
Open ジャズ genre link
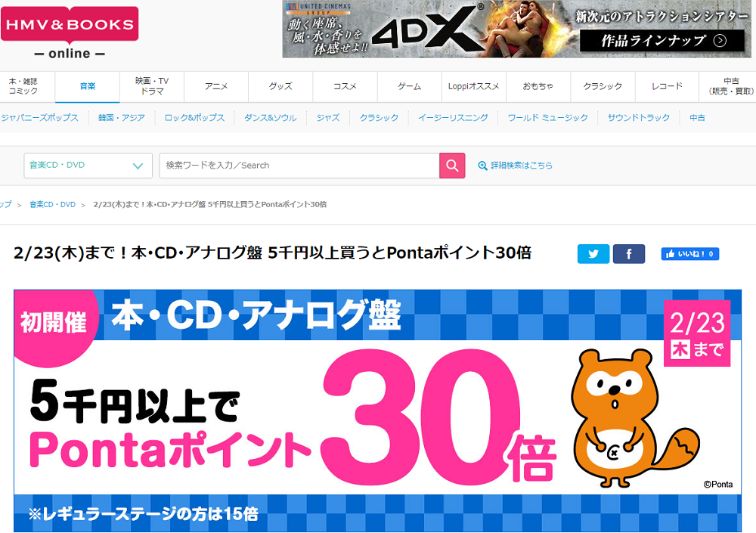pyautogui.click(x=328, y=118)
